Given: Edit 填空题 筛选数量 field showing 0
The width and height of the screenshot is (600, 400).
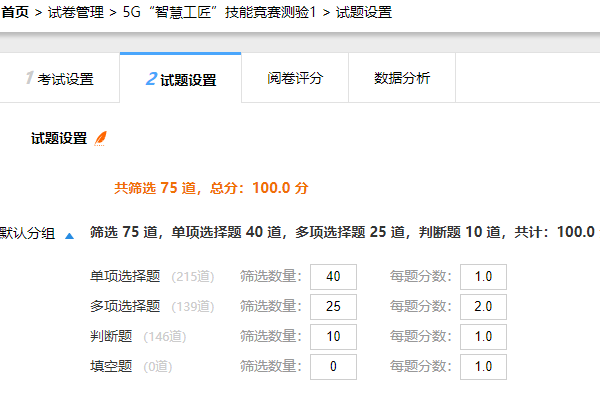Looking at the screenshot, I should [x=333, y=367].
